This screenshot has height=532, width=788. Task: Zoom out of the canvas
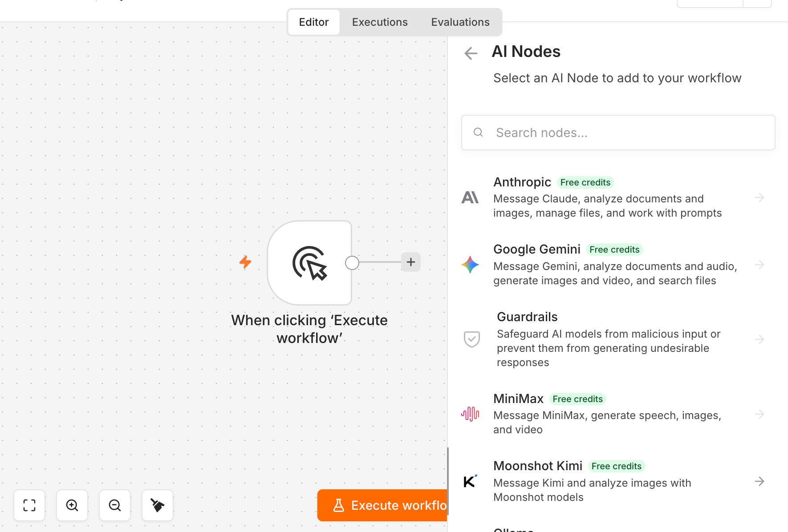click(x=115, y=505)
